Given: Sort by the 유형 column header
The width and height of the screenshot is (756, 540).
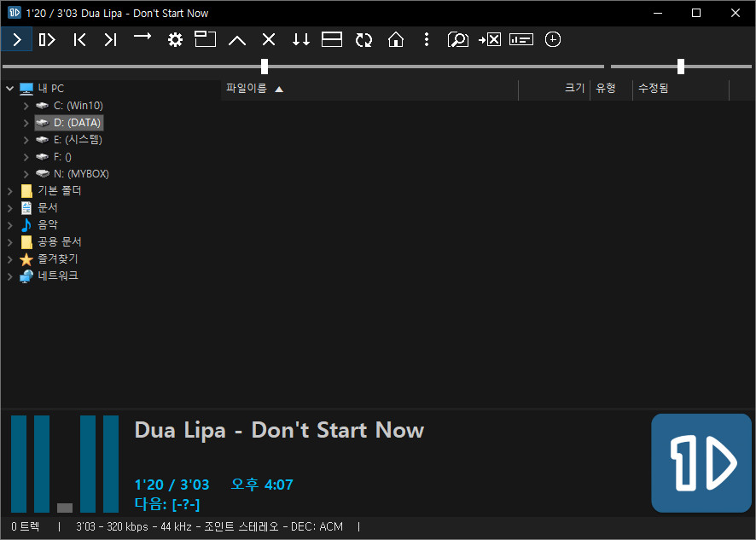Looking at the screenshot, I should [x=611, y=89].
